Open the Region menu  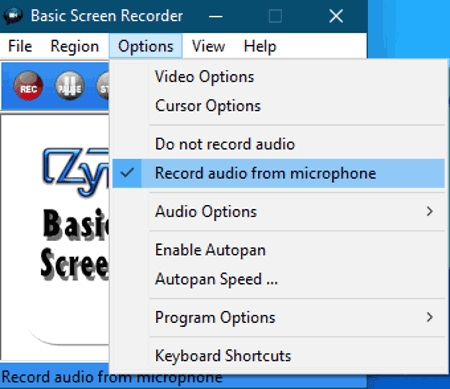[x=75, y=46]
